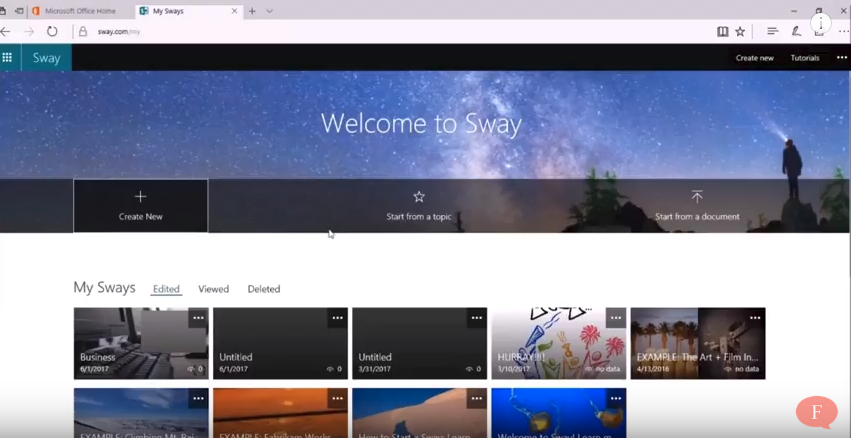The image size is (851, 438).
Task: Open options for Untitled 3/31/2017 card
Action: pyautogui.click(x=477, y=318)
